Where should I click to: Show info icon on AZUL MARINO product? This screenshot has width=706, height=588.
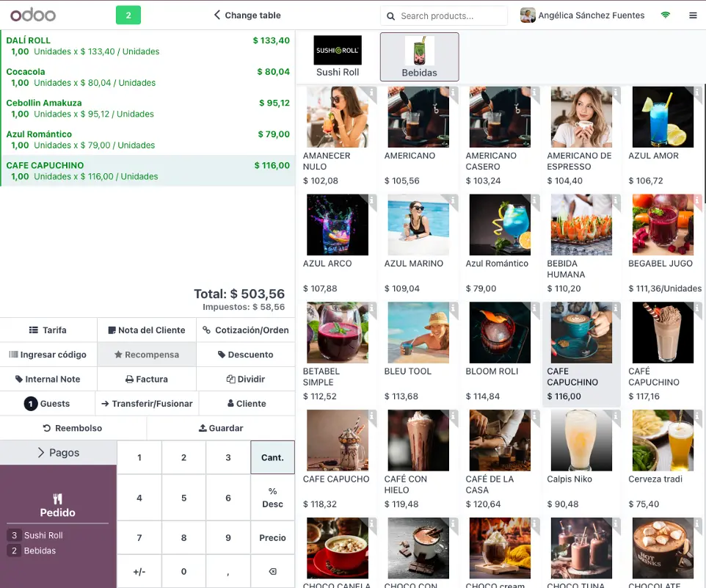453,200
